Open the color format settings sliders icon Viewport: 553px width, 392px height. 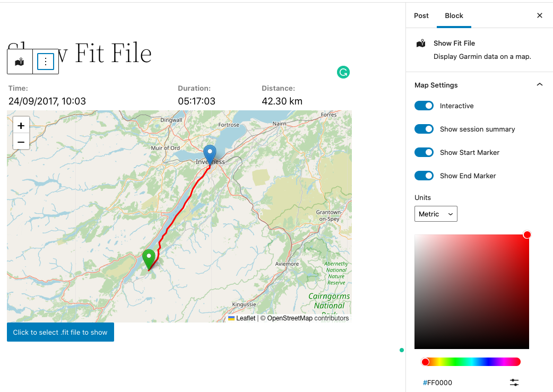tap(514, 382)
